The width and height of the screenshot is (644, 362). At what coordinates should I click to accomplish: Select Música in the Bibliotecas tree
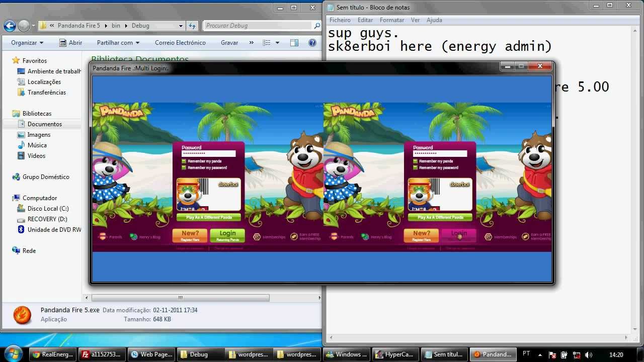(37, 145)
